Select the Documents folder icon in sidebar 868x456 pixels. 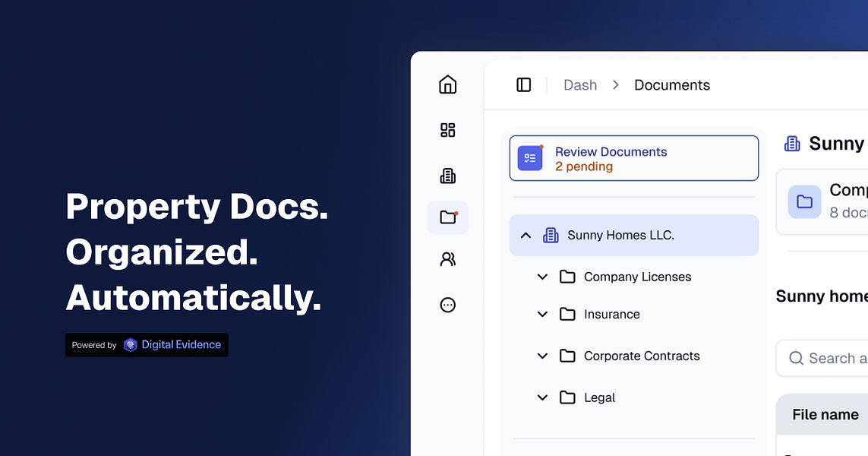click(448, 217)
